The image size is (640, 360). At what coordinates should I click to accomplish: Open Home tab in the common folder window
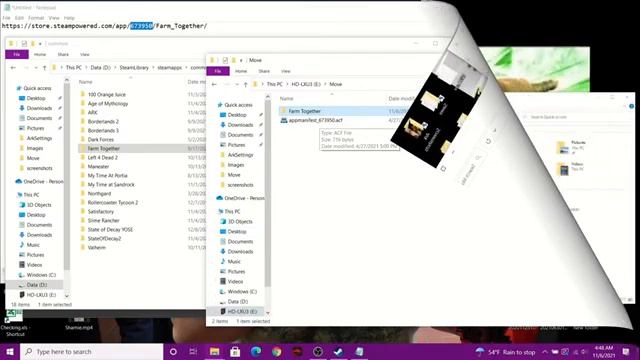pyautogui.click(x=40, y=54)
